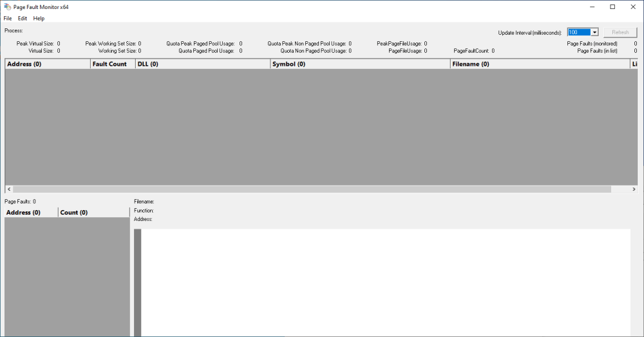Click the horizontal scrollbar thumb
Viewport: 644px width, 337px height.
[x=312, y=189]
